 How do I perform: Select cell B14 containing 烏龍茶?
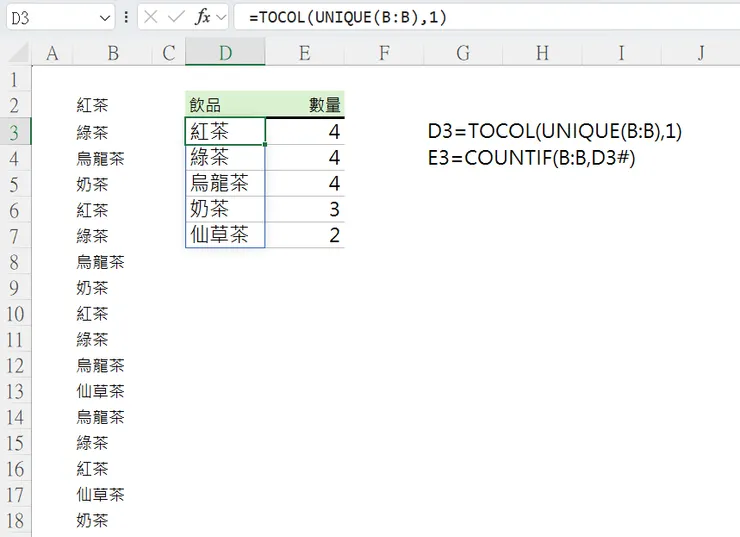coord(112,417)
